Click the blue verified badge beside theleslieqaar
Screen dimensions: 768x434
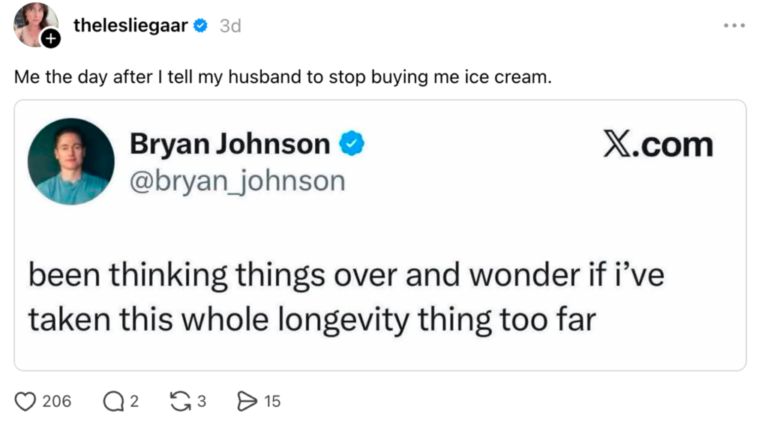[x=200, y=25]
